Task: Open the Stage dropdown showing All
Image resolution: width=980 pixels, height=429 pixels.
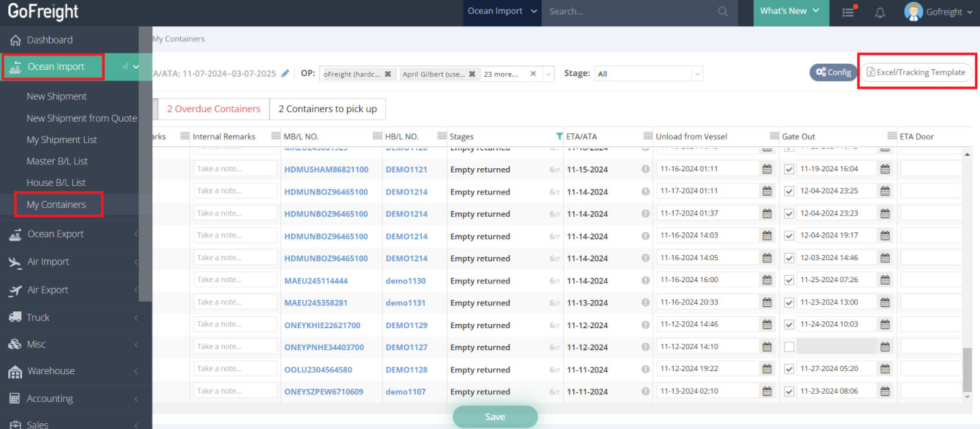Action: [648, 74]
